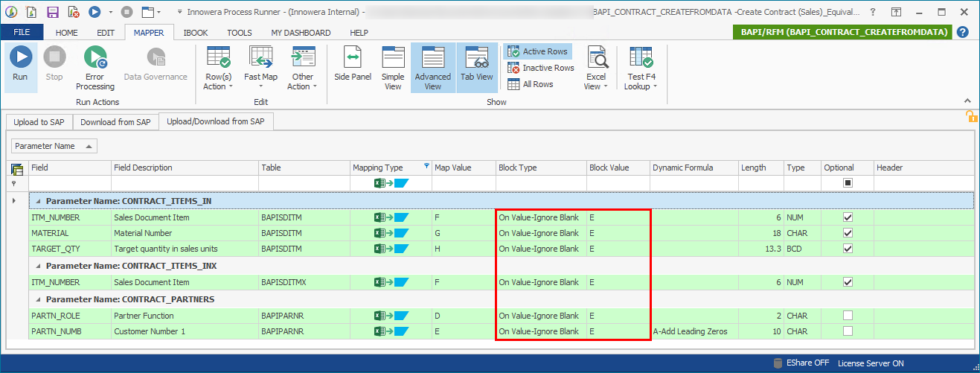Open the IBOOK ribbon tab
This screenshot has width=980, height=373.
coord(195,33)
